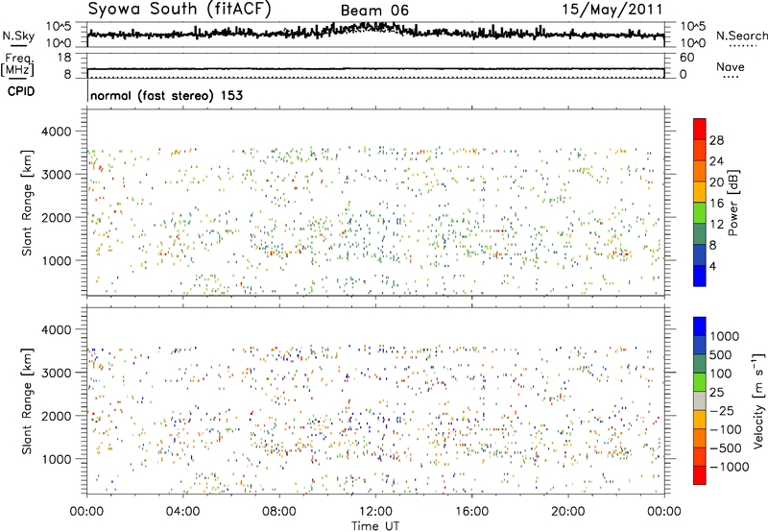The image size is (768, 532).
Task: Select the "CPID" row label
Action: (21, 91)
